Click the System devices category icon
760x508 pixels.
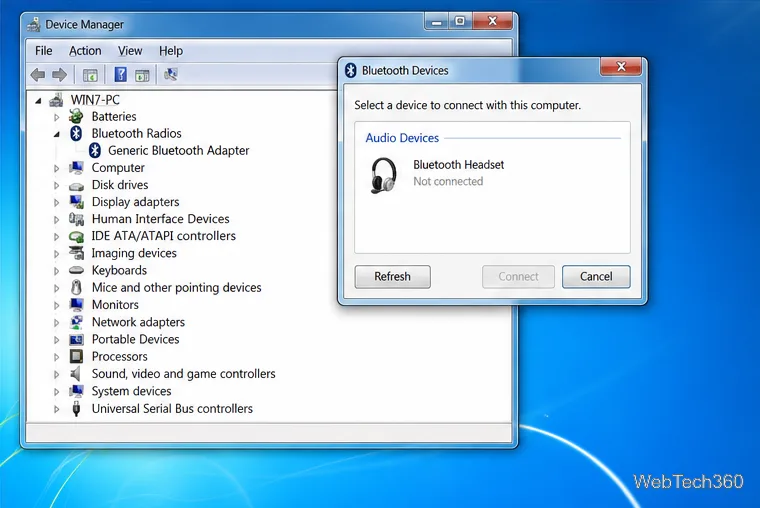[76, 391]
